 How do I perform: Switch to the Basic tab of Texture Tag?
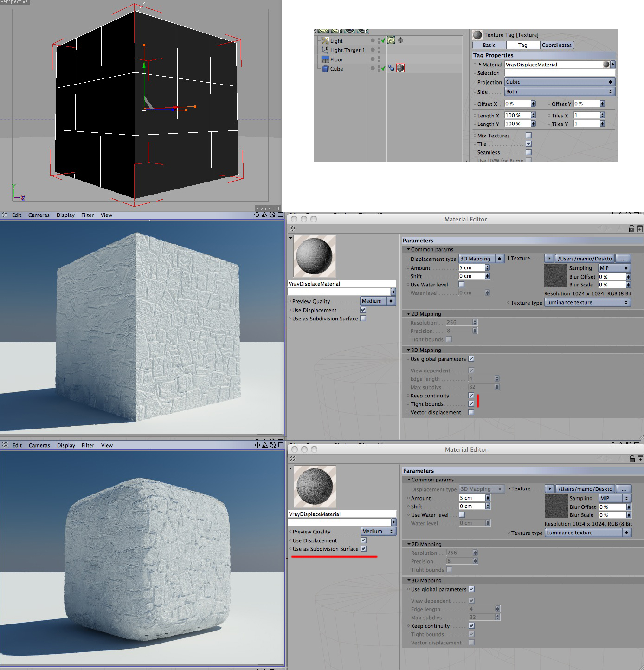click(x=489, y=45)
